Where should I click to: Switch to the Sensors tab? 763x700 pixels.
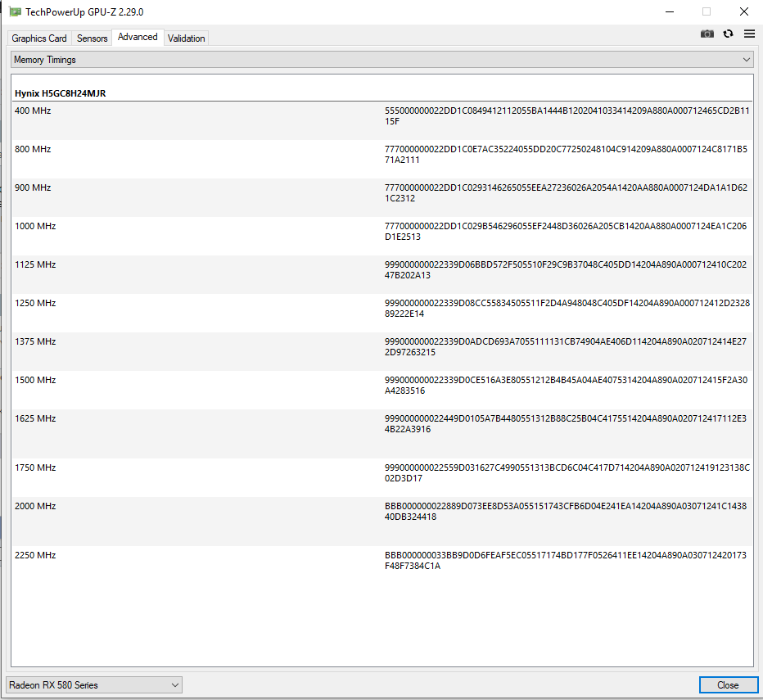tap(92, 38)
